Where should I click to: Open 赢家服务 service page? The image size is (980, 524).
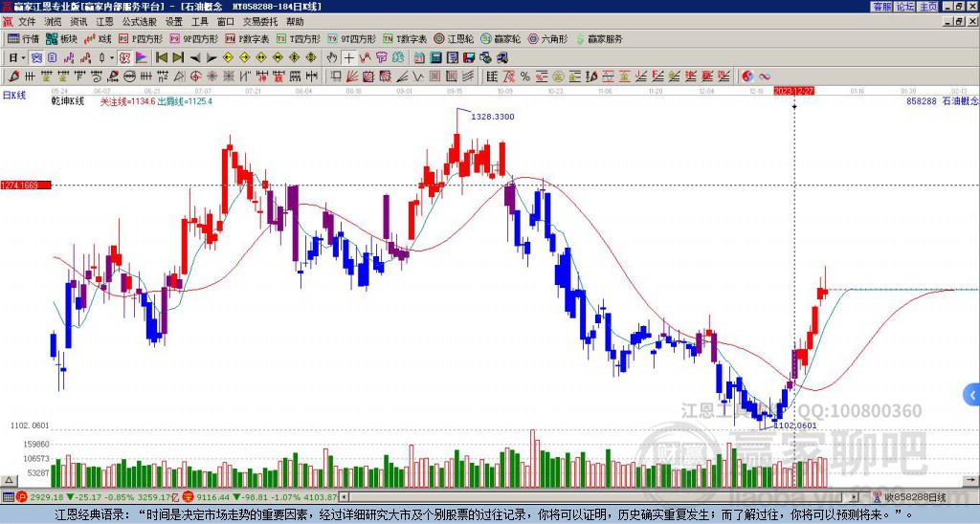(x=599, y=38)
